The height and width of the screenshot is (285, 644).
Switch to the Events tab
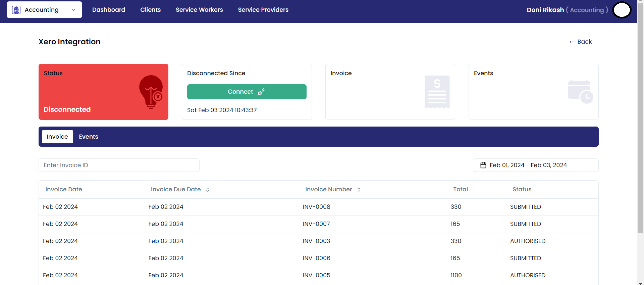pos(89,137)
